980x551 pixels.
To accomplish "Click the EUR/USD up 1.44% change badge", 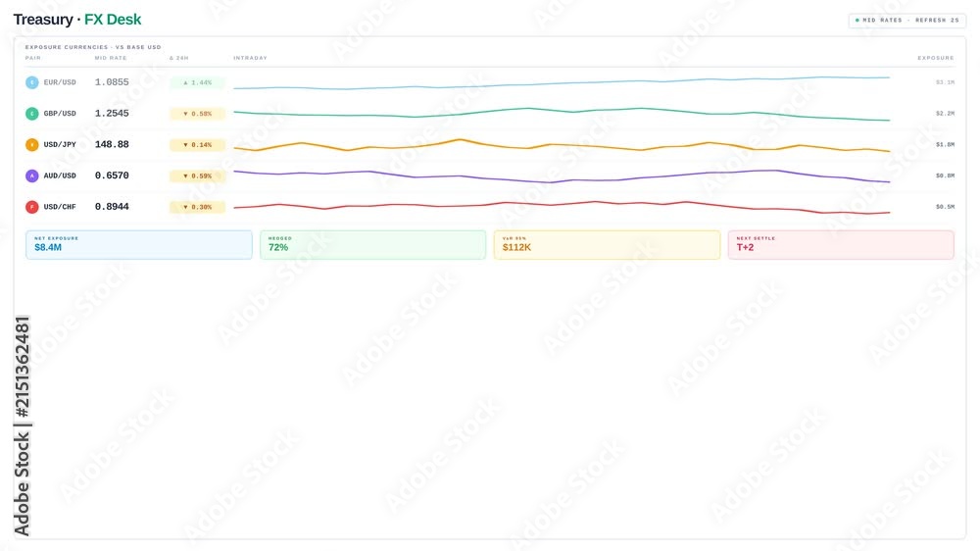I will [x=198, y=82].
